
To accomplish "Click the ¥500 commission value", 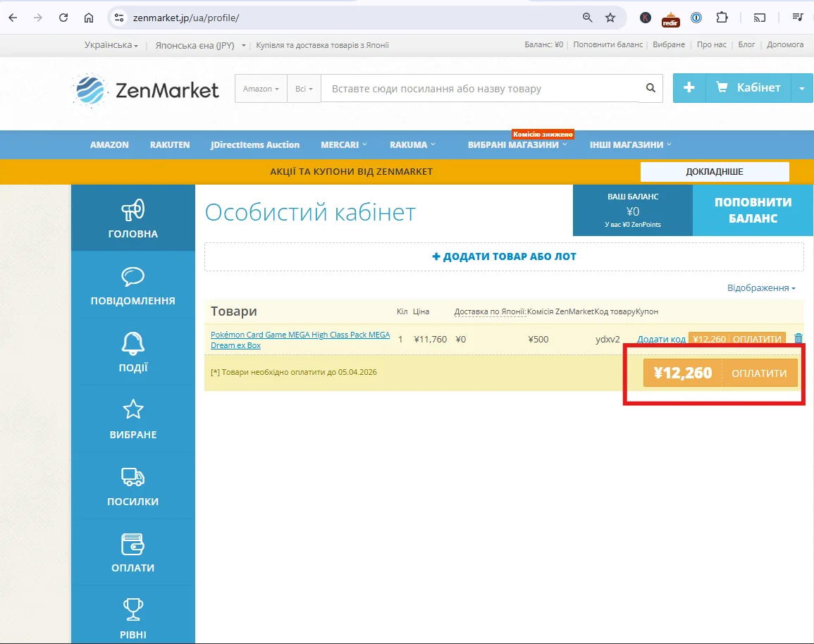I will pos(538,340).
